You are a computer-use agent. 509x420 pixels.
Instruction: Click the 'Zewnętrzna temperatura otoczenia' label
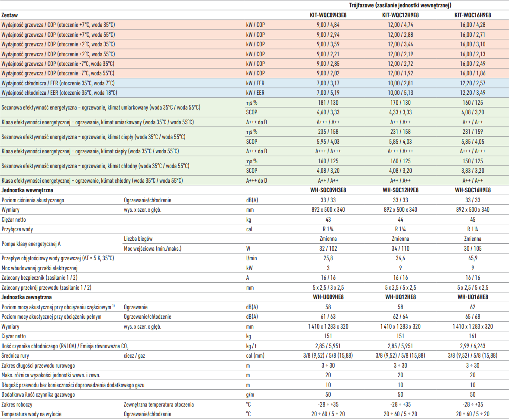point(159,404)
